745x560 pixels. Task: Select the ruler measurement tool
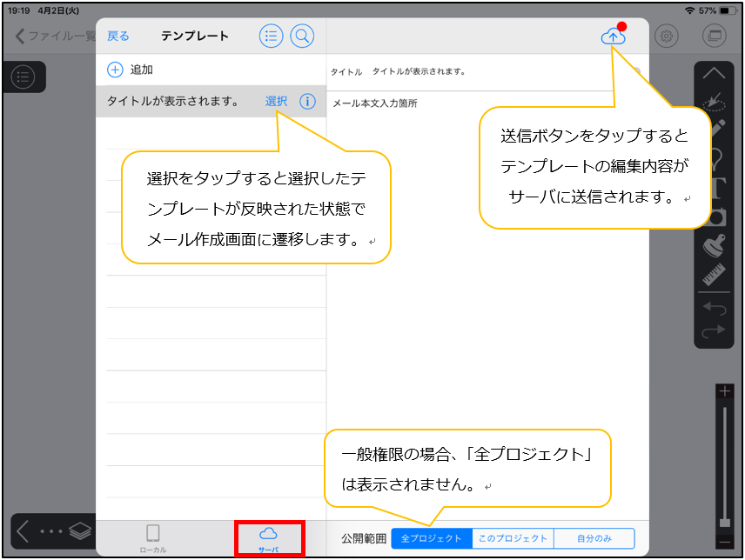tap(714, 275)
